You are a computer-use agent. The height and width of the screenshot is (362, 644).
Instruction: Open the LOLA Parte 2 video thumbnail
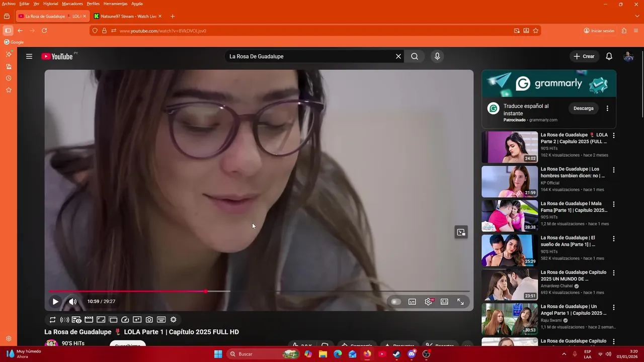click(510, 147)
